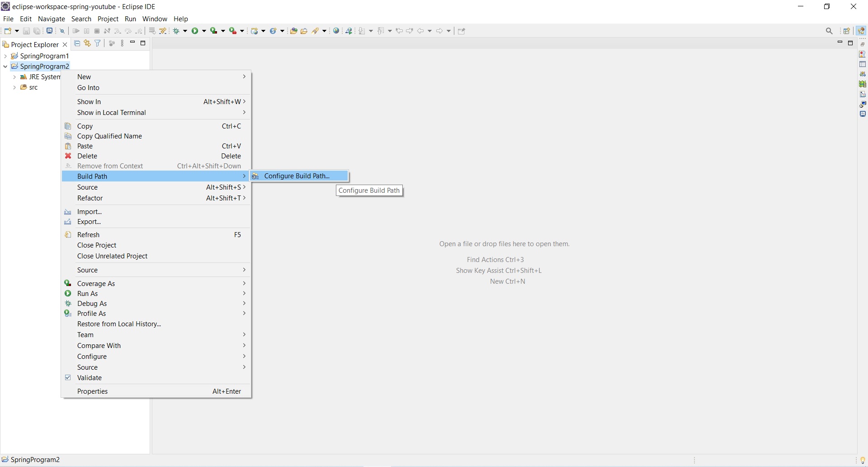The image size is (868, 467).
Task: Toggle Link with Editor in Project Explorer
Action: 87,43
